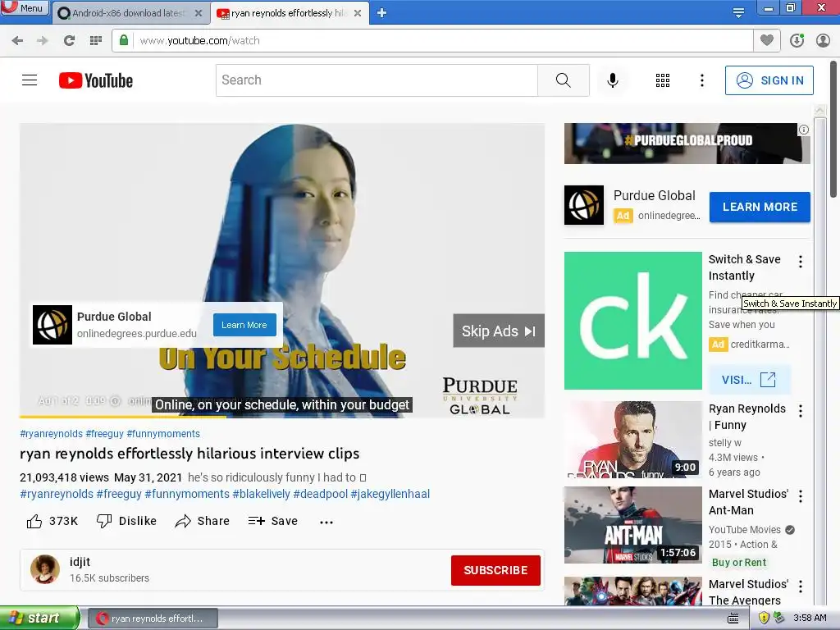Image resolution: width=840 pixels, height=630 pixels.
Task: Open the idjit channel name
Action: [80, 562]
